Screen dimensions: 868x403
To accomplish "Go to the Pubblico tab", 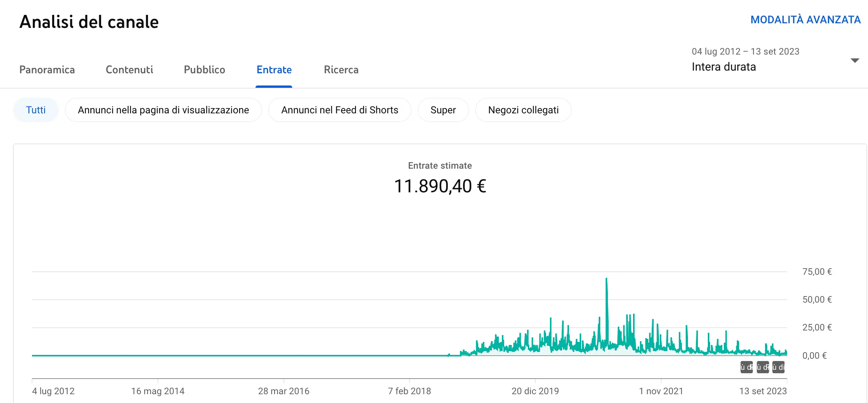I will (204, 70).
